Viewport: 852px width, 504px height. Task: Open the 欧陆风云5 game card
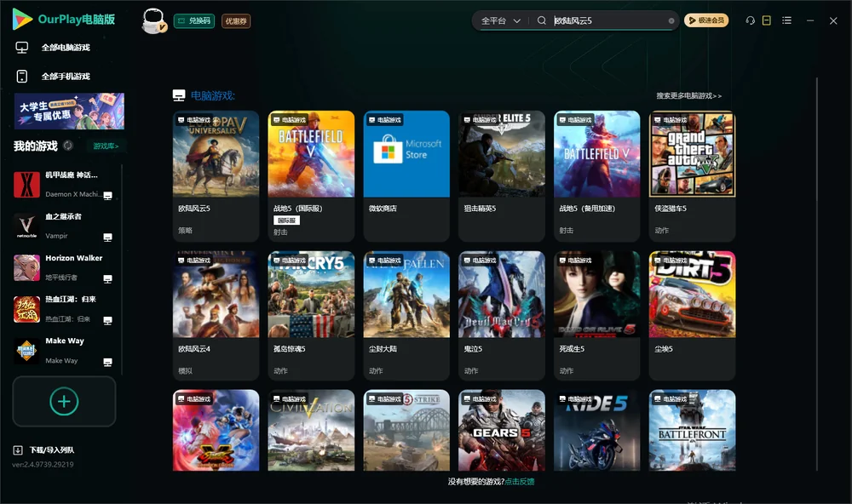(x=216, y=176)
